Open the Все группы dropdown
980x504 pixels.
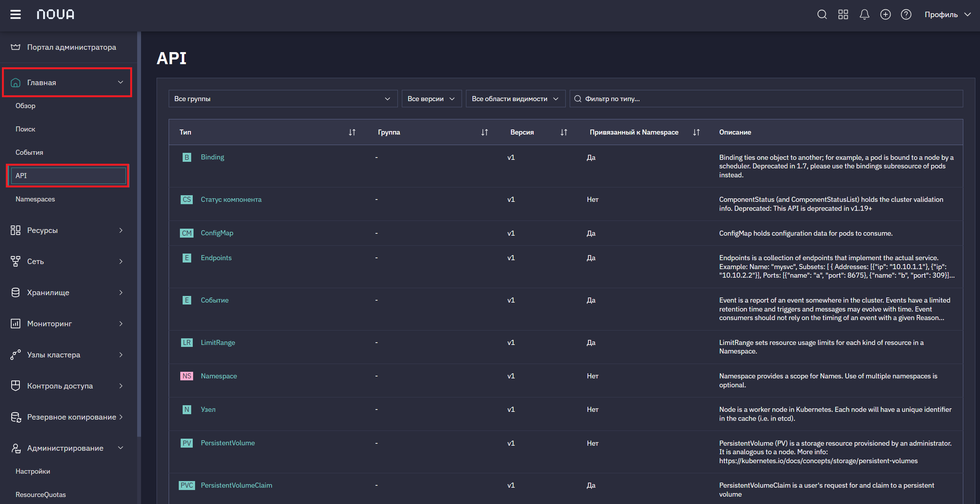pos(283,99)
